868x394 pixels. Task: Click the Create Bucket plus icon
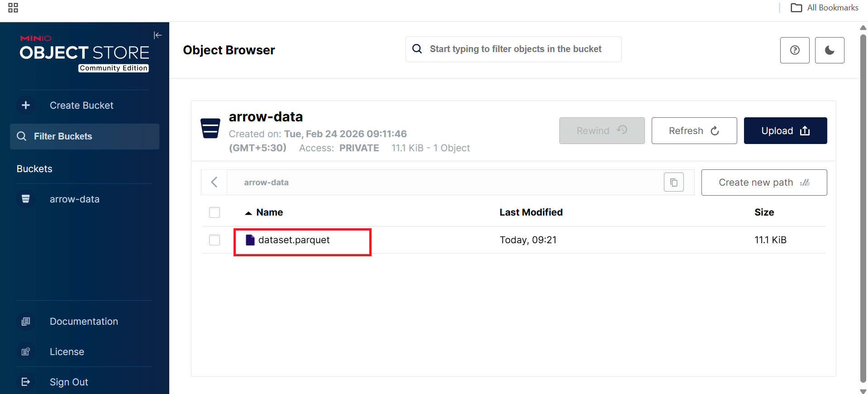[26, 105]
